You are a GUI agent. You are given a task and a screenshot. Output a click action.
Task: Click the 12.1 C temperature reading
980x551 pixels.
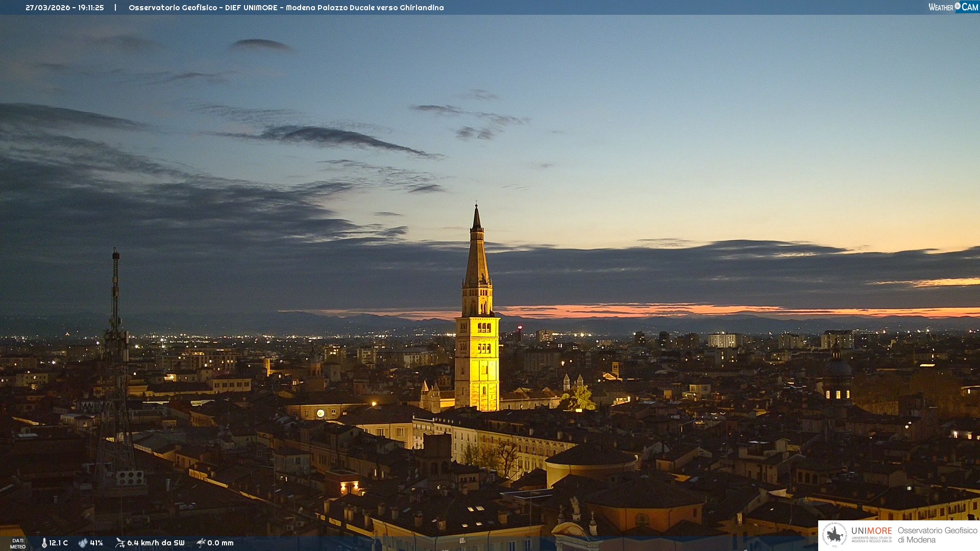58,543
